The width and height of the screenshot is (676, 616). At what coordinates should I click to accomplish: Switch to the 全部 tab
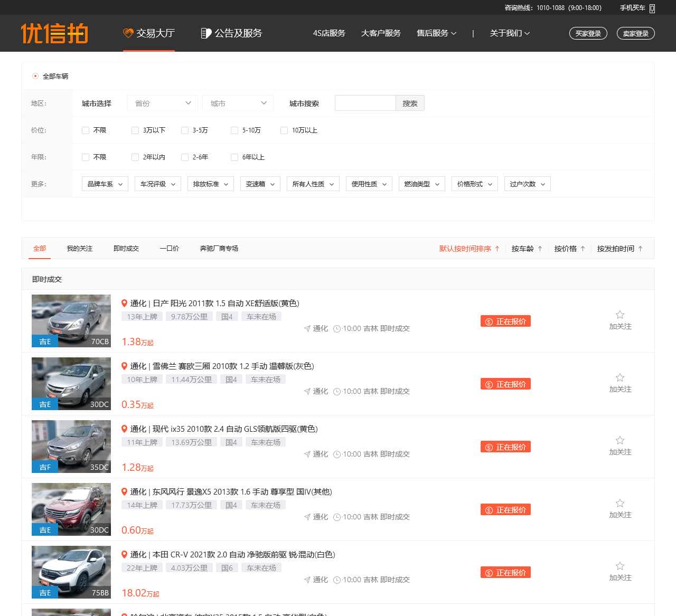(x=40, y=249)
